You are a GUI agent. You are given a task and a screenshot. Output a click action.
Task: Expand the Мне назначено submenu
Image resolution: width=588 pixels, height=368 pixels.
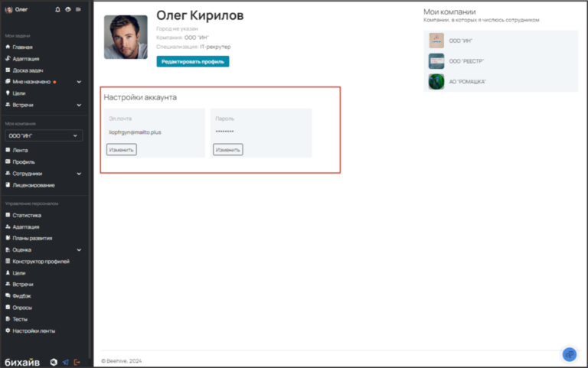[78, 82]
